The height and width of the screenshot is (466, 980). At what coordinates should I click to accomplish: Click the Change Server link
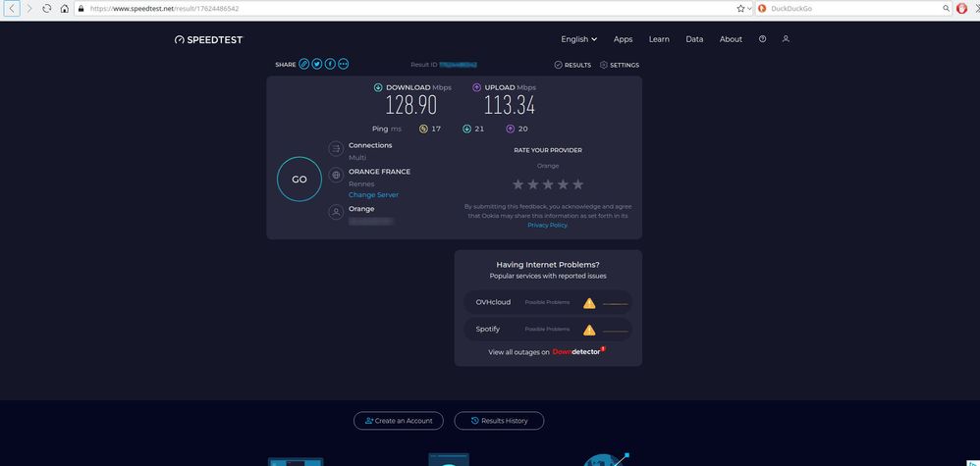coord(374,195)
